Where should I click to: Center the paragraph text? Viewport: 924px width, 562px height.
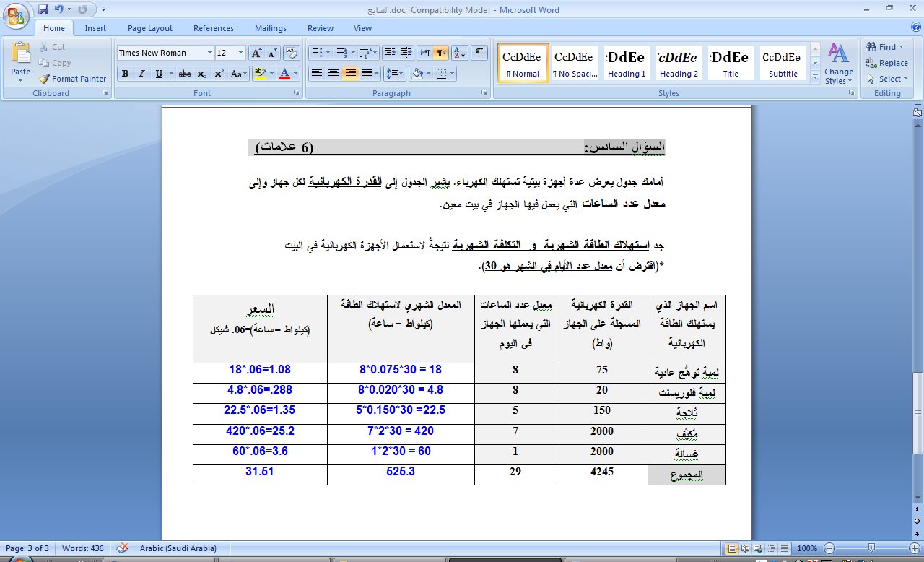pos(334,74)
